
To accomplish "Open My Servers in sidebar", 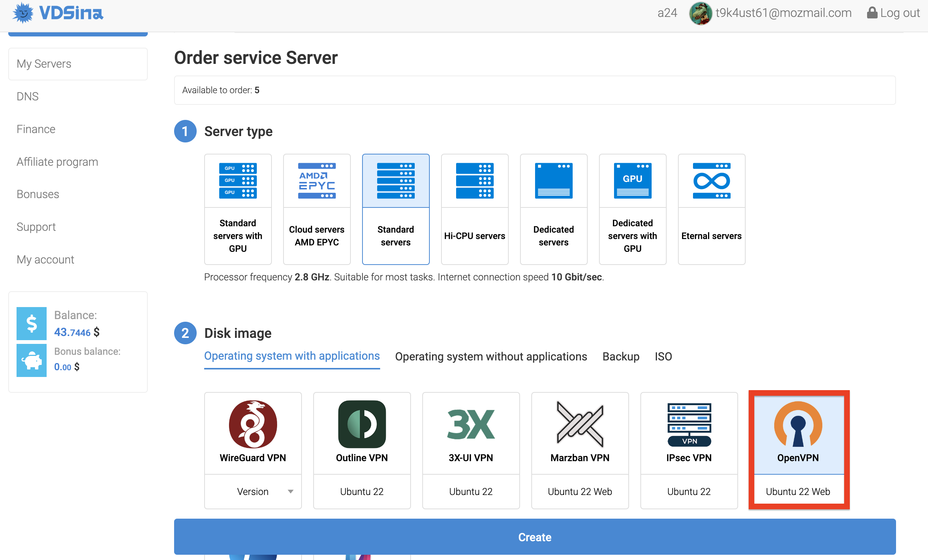I will pos(78,64).
